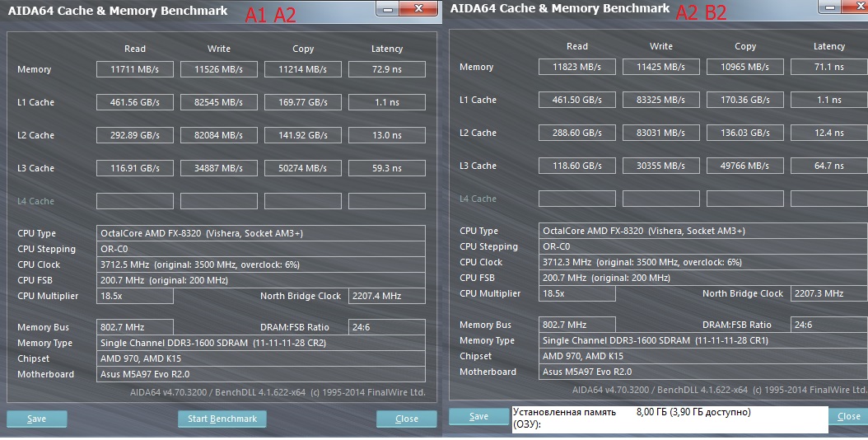Select L1 Cache Copy 169.77 GB/s

pyautogui.click(x=303, y=102)
